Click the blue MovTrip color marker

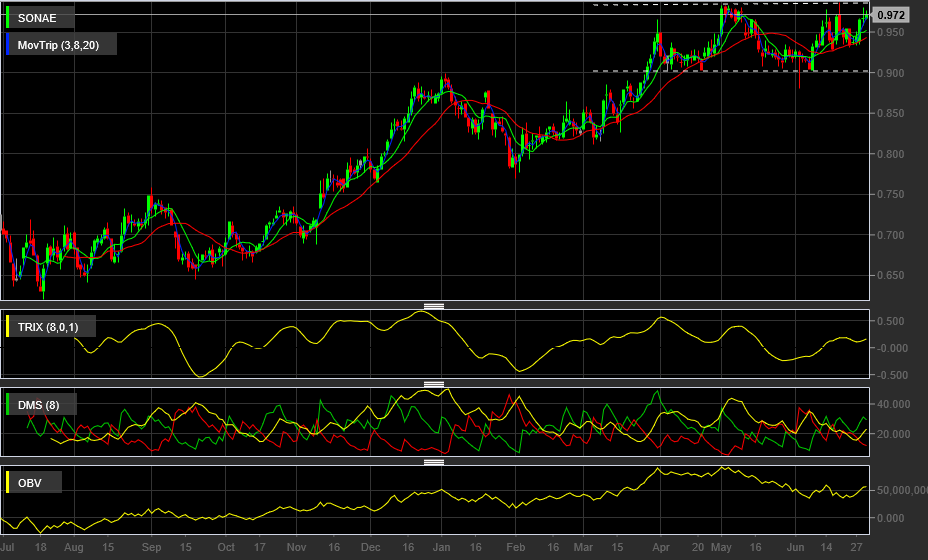pos(9,45)
